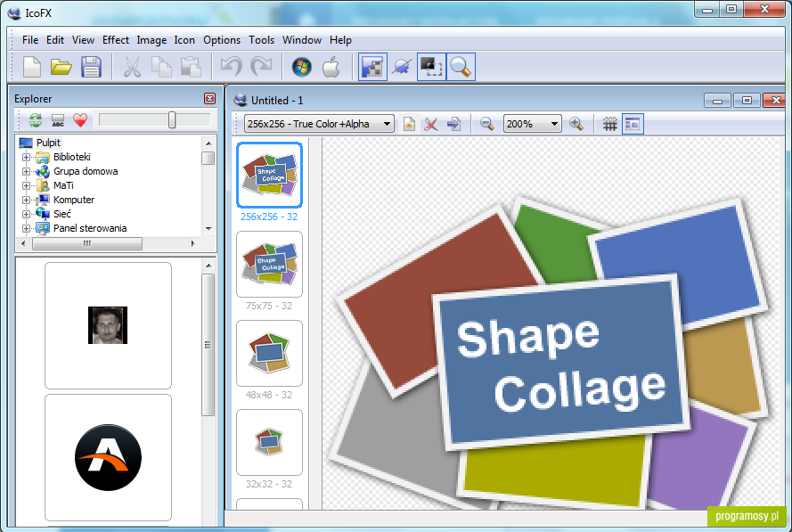
Task: Expand the Komputer tree node
Action: [x=26, y=200]
